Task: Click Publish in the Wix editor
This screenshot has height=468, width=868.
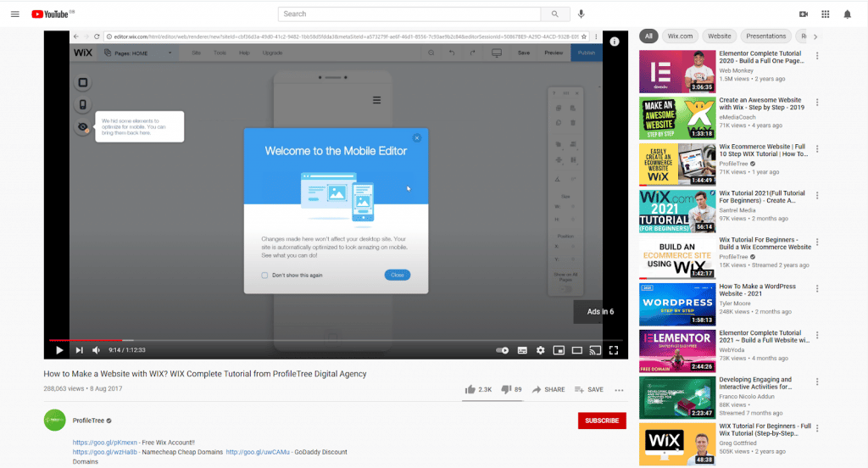Action: (587, 53)
